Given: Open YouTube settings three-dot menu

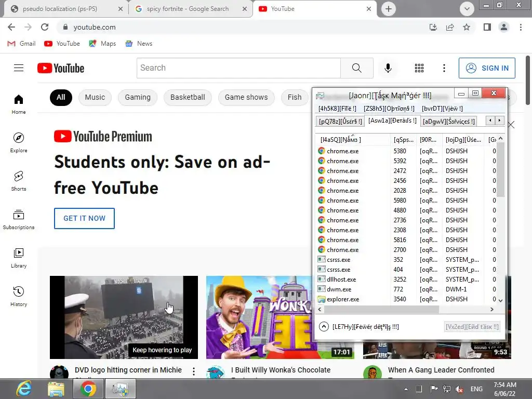Looking at the screenshot, I should point(444,68).
